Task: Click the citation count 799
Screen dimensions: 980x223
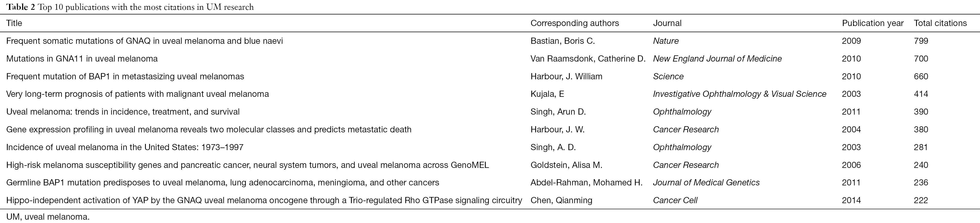Action: (921, 41)
